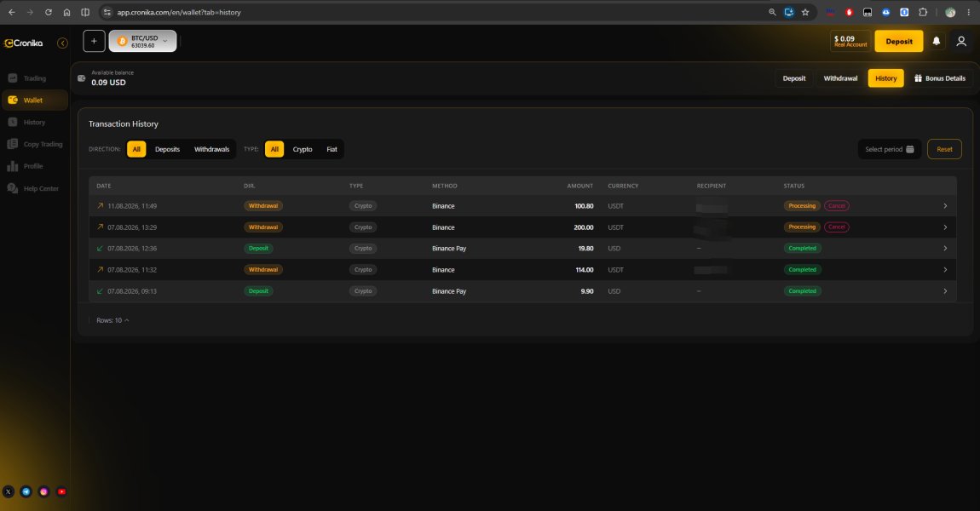Go to Trading in the sidebar
Image resolution: width=980 pixels, height=511 pixels.
[x=34, y=78]
